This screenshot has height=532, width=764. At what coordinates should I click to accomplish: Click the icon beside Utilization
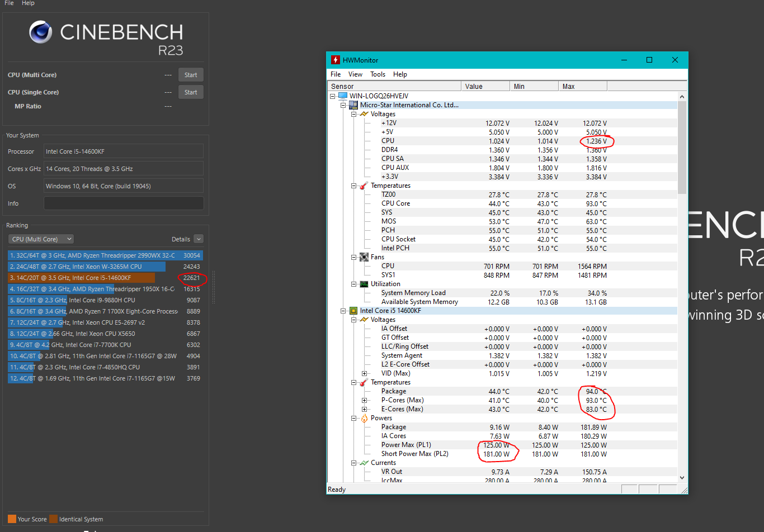pos(364,284)
